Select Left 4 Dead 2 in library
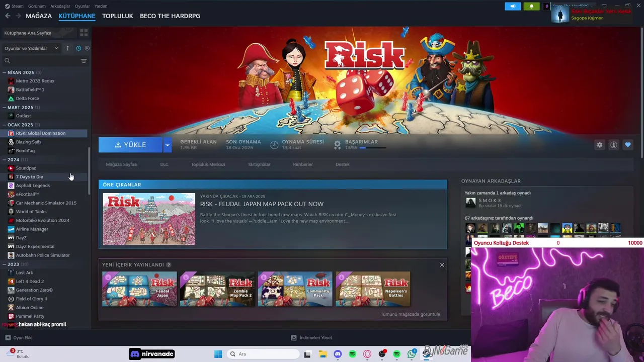 30,282
